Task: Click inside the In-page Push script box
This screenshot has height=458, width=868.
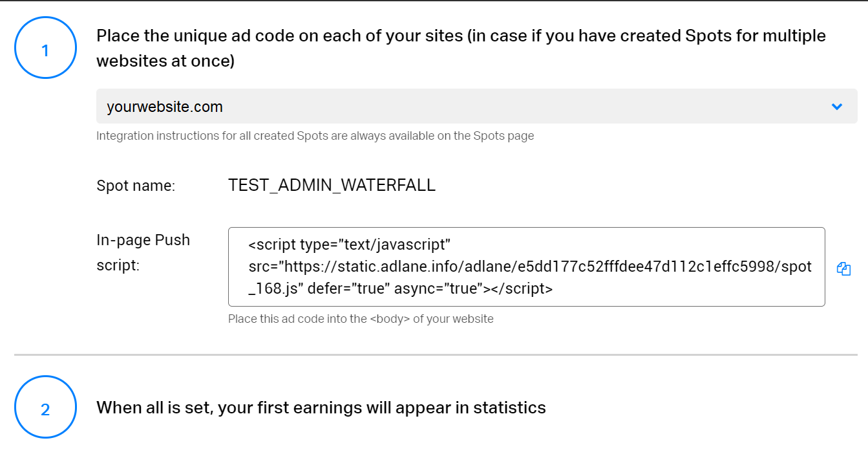Action: (526, 267)
